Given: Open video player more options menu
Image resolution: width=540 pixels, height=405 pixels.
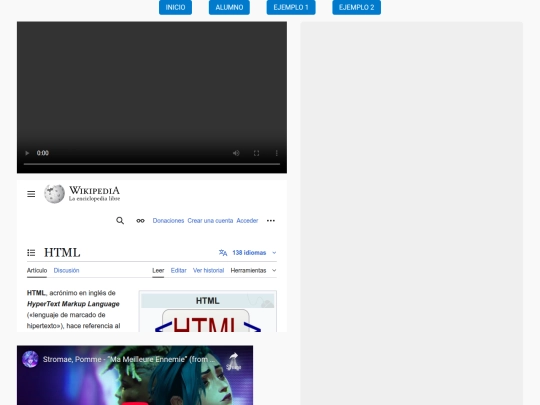Looking at the screenshot, I should click(277, 153).
